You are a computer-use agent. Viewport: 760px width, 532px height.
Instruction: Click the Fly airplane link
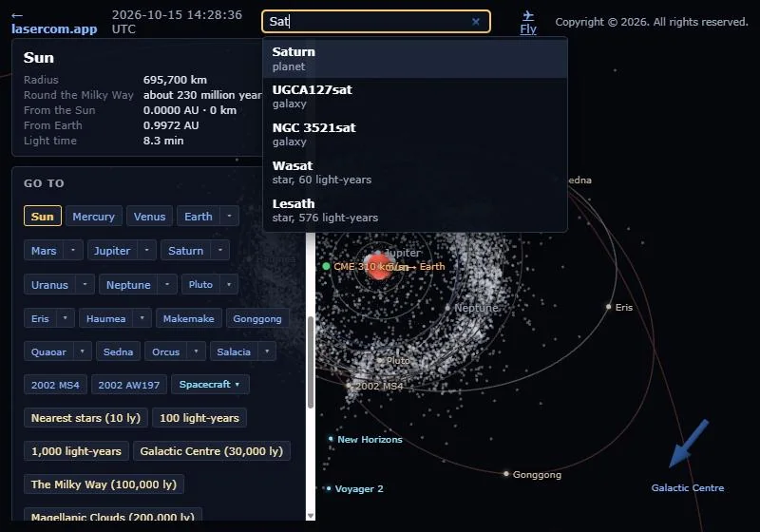click(528, 23)
